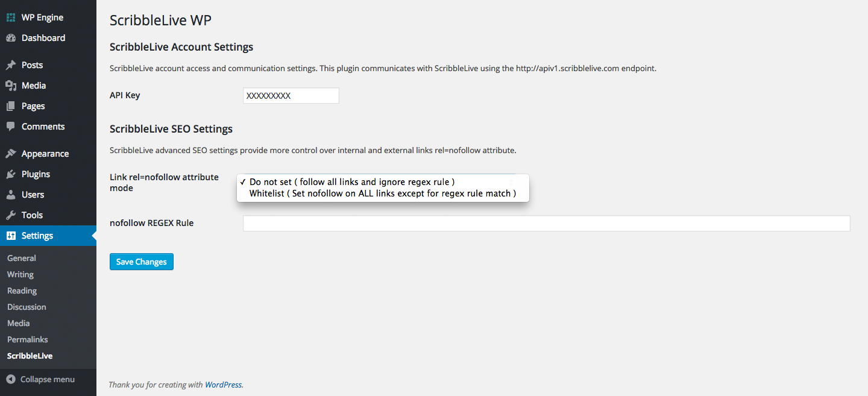Viewport: 868px width, 396px height.
Task: Click the Comments speech bubble icon
Action: coord(11,127)
